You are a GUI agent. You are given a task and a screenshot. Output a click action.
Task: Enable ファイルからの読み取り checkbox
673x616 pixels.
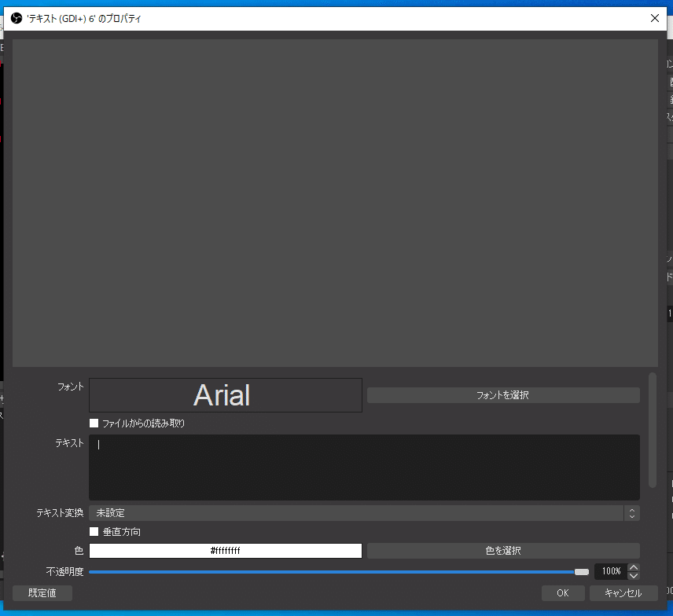(x=94, y=423)
